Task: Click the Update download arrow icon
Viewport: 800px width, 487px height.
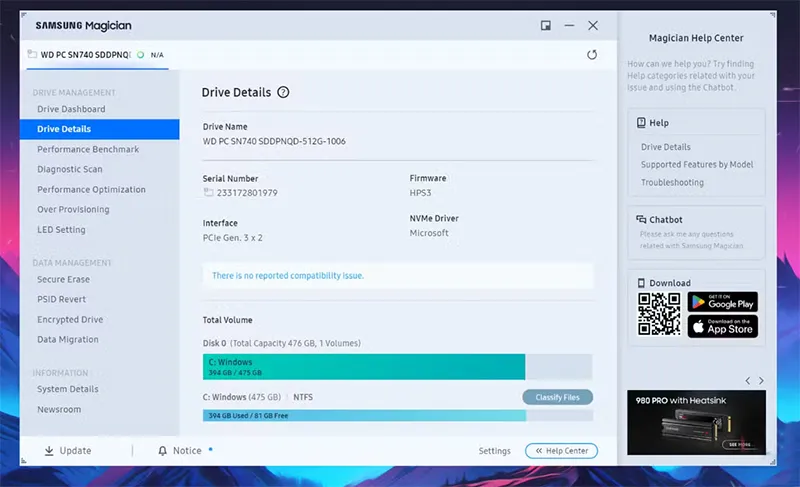Action: tap(49, 451)
